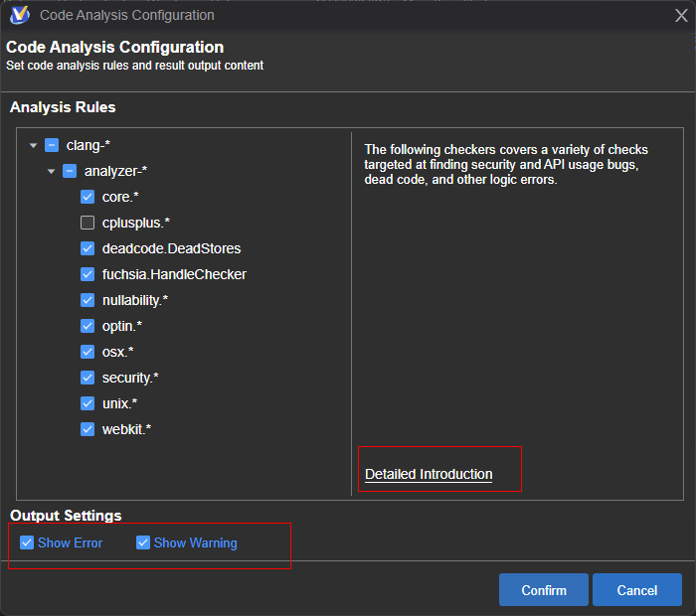Click the app logo icon in title bar
The height and width of the screenshot is (616, 696).
click(19, 15)
